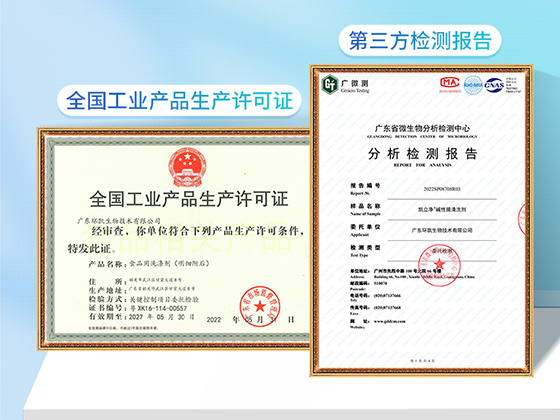Viewport: 560px width, 420px height.
Task: Click the 委托单位 label
Action: pyautogui.click(x=365, y=227)
